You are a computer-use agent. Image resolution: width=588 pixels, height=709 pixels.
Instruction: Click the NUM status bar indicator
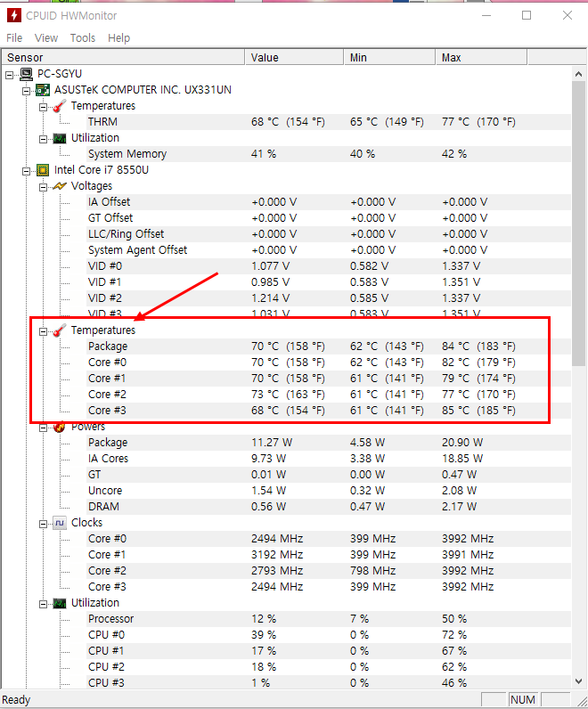(x=523, y=700)
